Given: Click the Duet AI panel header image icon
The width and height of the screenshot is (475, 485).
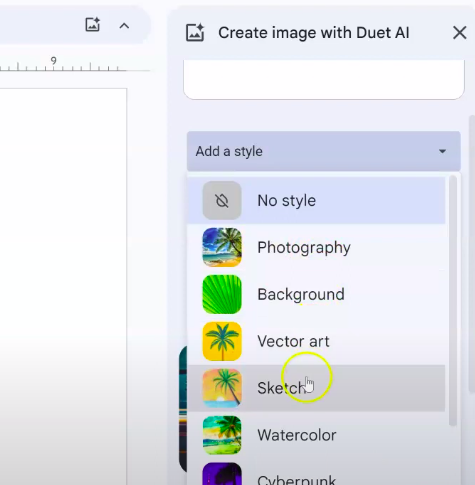Looking at the screenshot, I should pyautogui.click(x=195, y=33).
